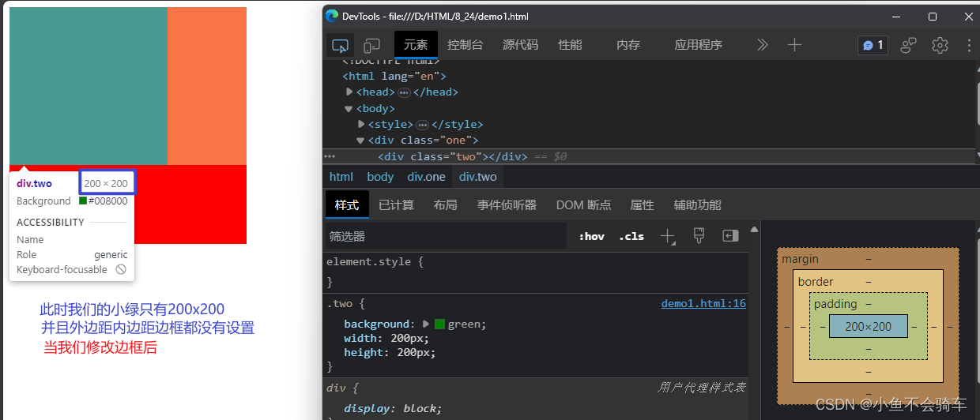Open the 已计算 sub-tab

coord(396,205)
